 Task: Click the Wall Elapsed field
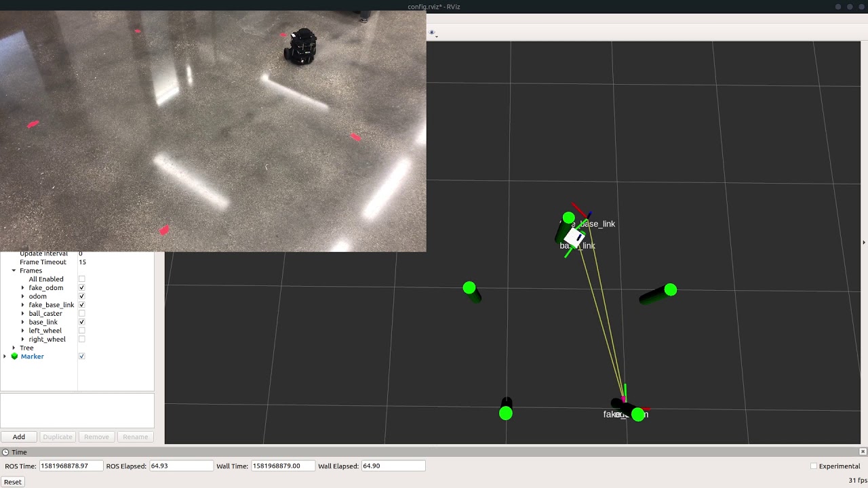393,466
